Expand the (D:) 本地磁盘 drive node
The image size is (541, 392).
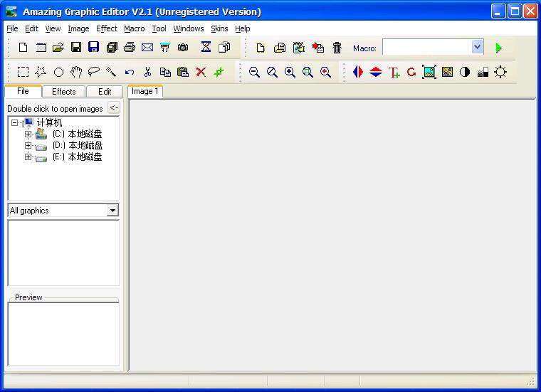(x=28, y=146)
